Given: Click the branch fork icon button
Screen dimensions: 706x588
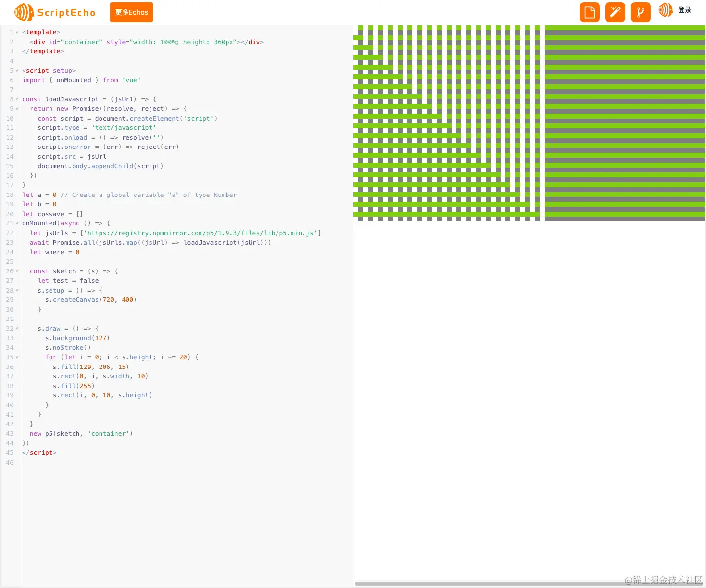Looking at the screenshot, I should (x=641, y=12).
